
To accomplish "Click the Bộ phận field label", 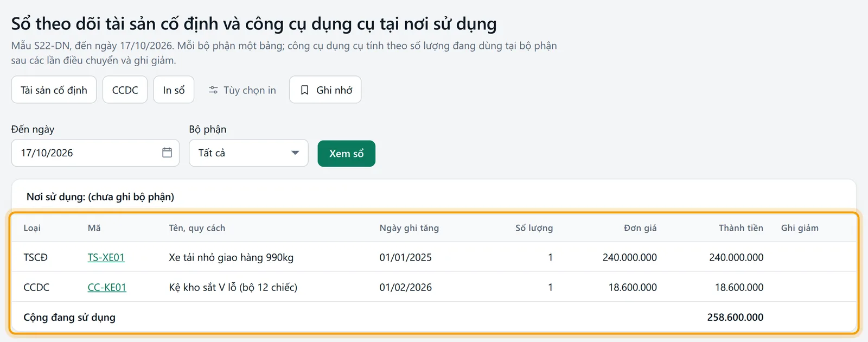I will [208, 129].
